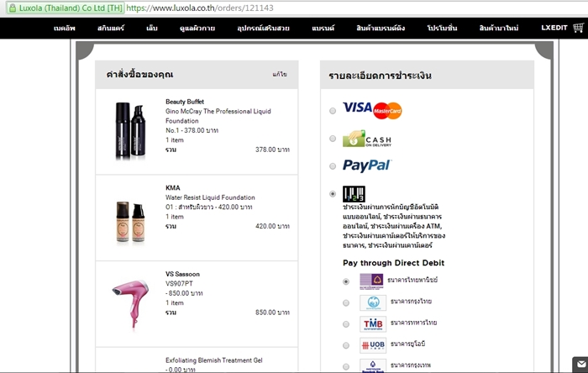This screenshot has width=588, height=373.
Task: Choose ธนาคารไทยพาณิชย์ direct debit radio button
Action: (x=346, y=281)
